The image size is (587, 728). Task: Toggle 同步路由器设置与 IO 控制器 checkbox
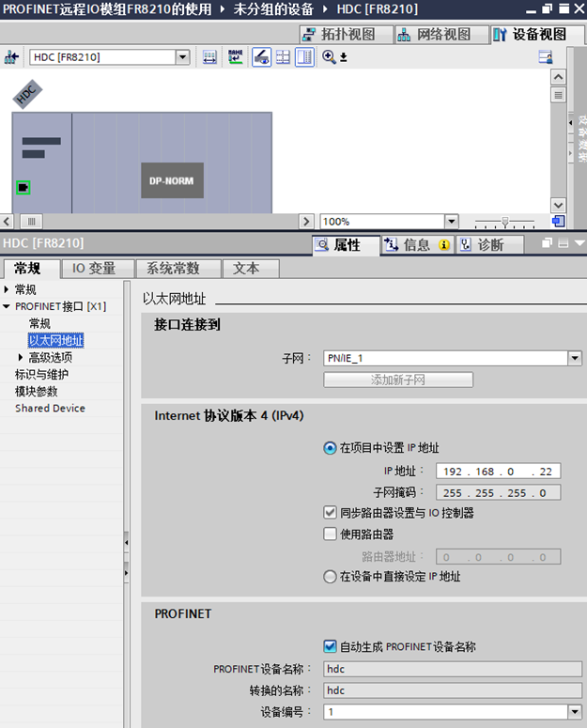pyautogui.click(x=330, y=513)
